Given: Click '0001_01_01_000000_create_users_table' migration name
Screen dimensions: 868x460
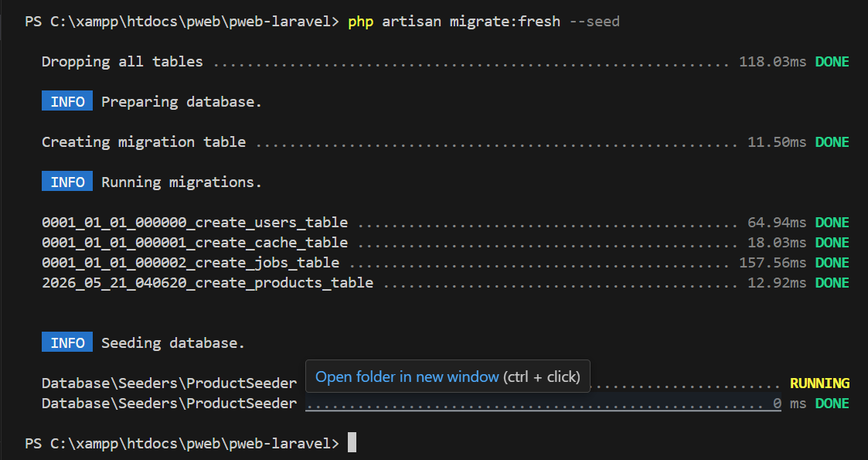Looking at the screenshot, I should [x=195, y=223].
